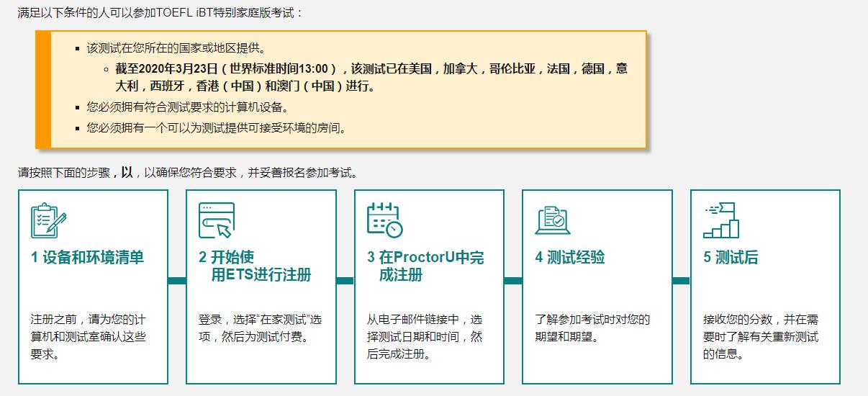Open the '5 测试后' step heading
The height and width of the screenshot is (396, 868).
[x=731, y=258]
